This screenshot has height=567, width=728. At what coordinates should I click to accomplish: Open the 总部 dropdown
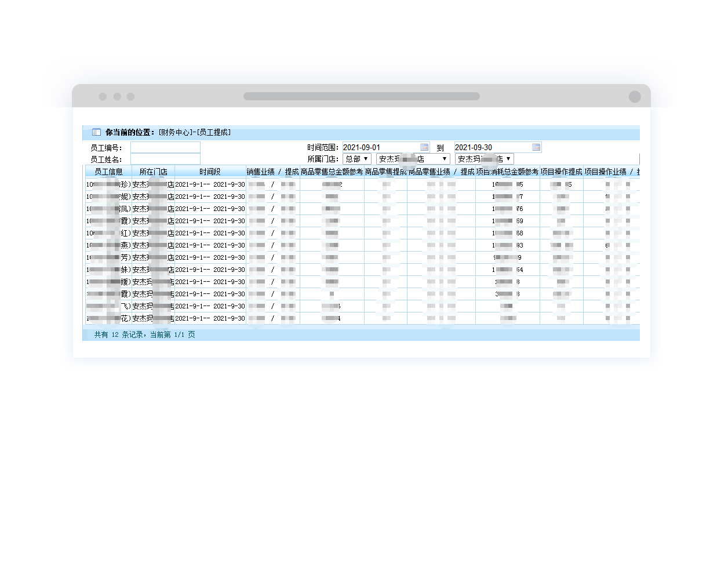357,159
